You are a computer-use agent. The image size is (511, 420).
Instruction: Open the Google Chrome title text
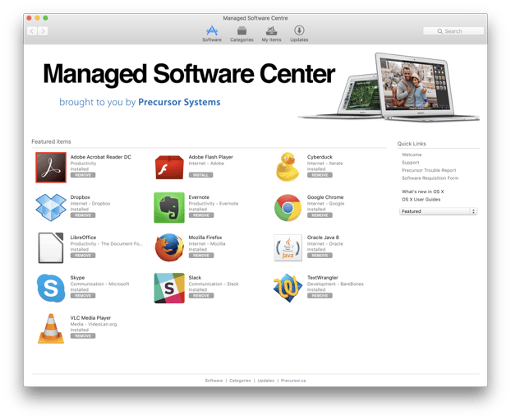pyautogui.click(x=325, y=197)
